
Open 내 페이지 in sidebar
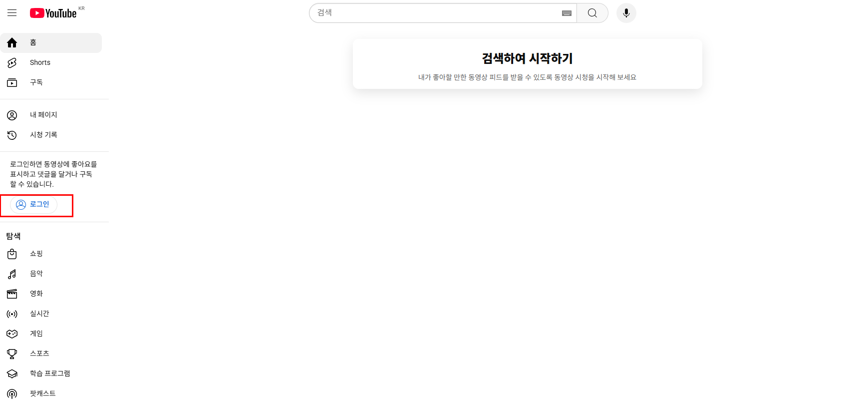click(x=43, y=115)
